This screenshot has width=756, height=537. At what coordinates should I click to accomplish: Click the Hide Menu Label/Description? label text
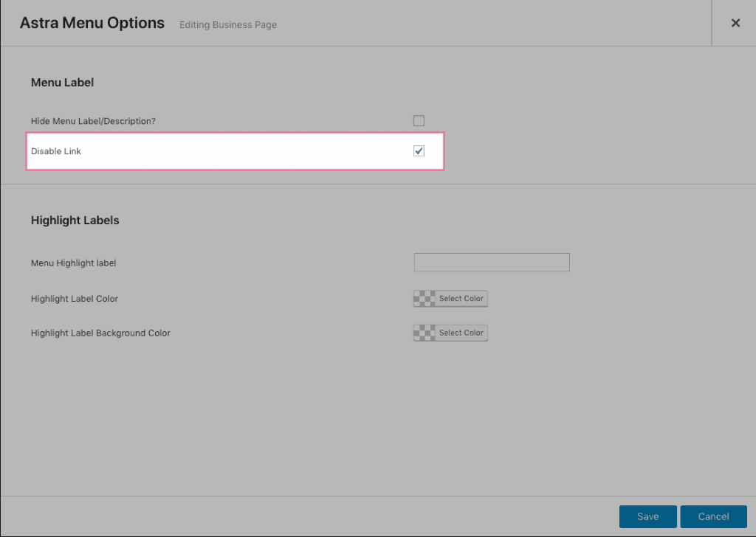coord(93,121)
